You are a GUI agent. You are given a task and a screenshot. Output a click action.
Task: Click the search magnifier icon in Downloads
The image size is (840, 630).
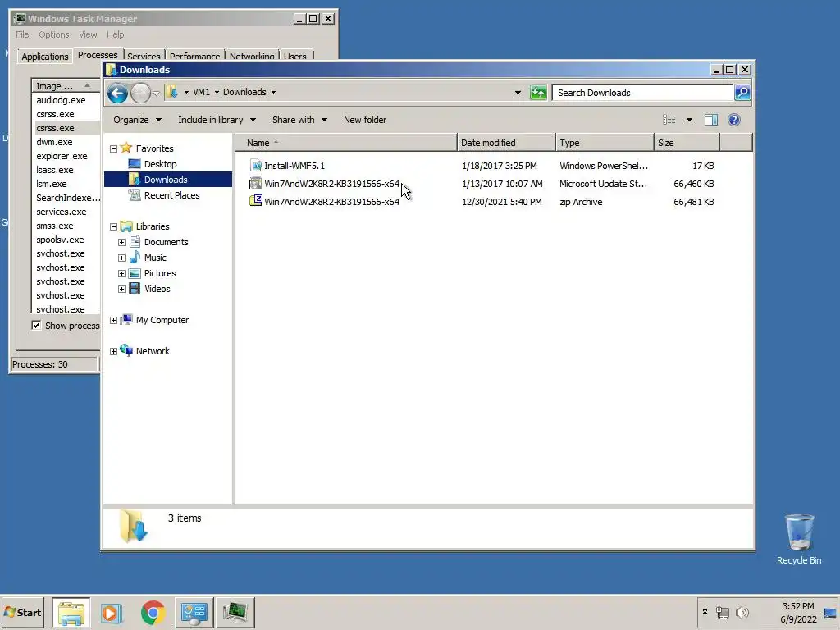(x=742, y=93)
